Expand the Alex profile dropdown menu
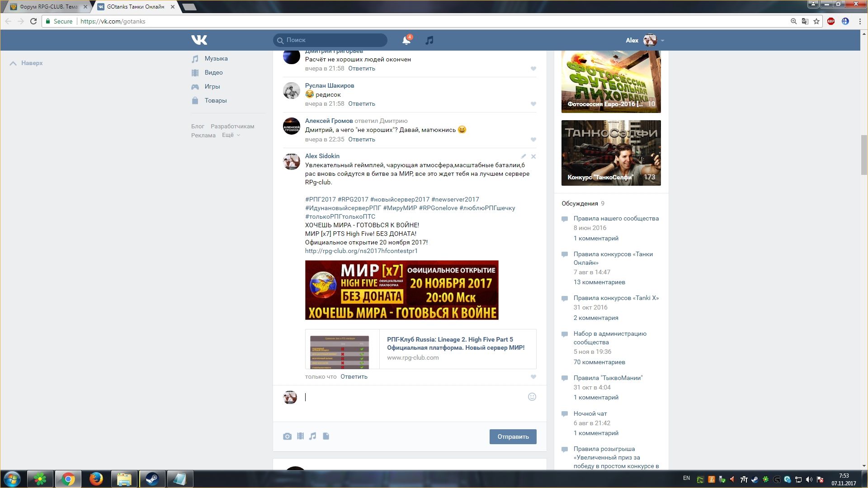The height and width of the screenshot is (488, 868). pyautogui.click(x=662, y=41)
